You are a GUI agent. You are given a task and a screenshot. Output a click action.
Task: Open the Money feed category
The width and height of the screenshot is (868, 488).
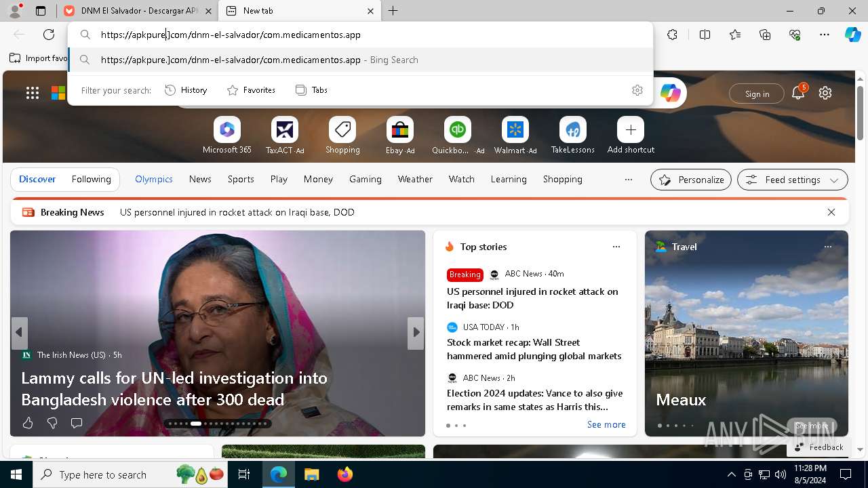(x=318, y=180)
